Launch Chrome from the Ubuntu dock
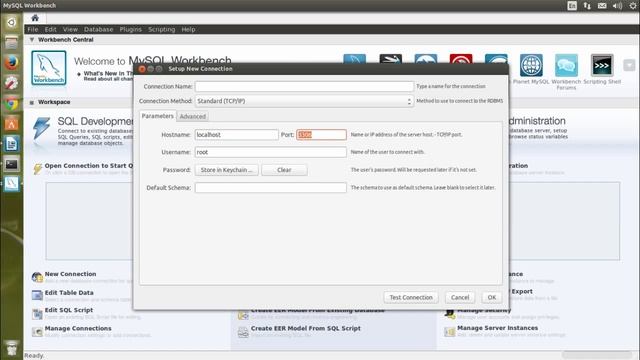Image resolution: width=640 pixels, height=360 pixels. coord(11,104)
